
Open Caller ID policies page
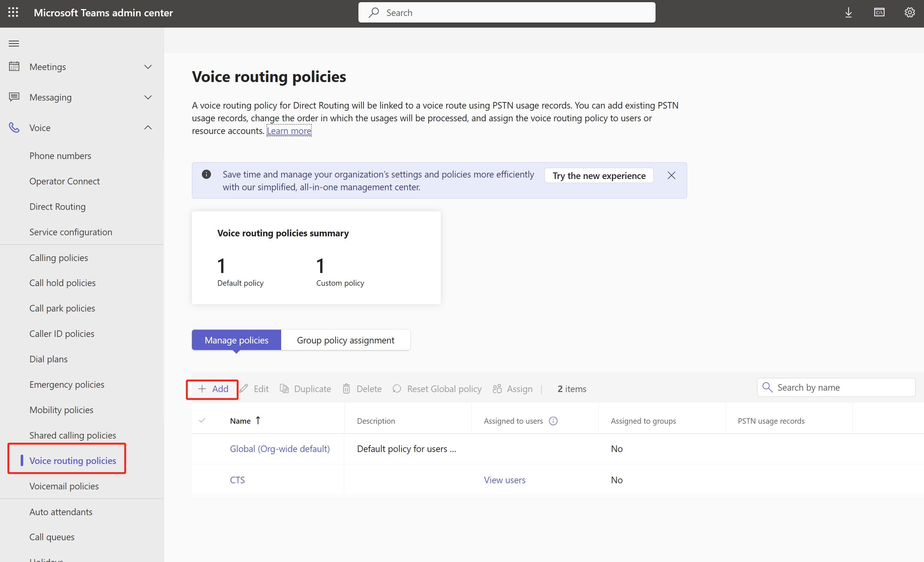(62, 334)
